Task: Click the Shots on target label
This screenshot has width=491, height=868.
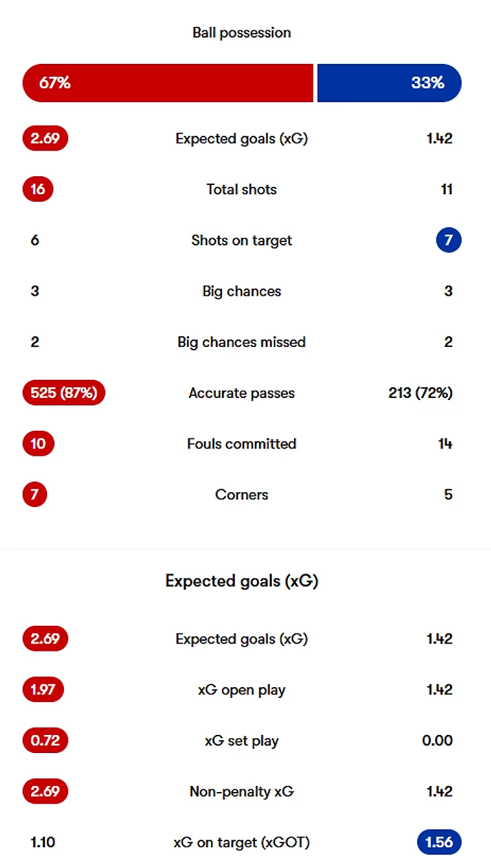Action: (x=241, y=241)
